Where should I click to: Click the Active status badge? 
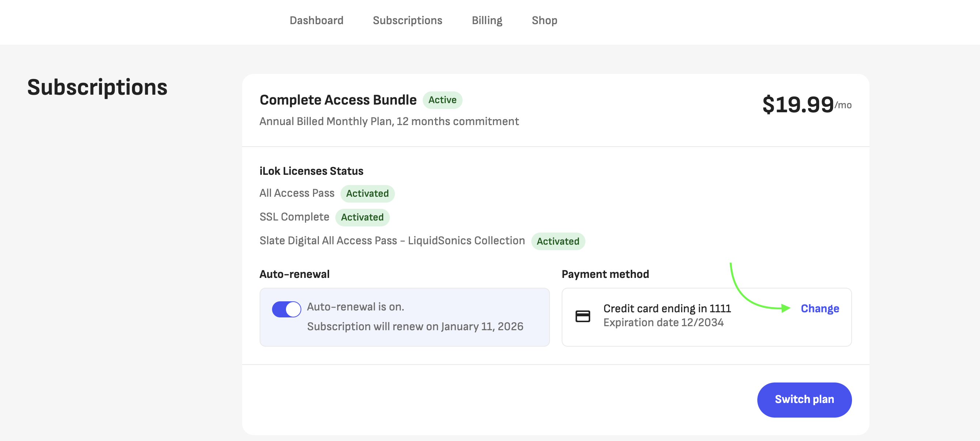tap(442, 100)
